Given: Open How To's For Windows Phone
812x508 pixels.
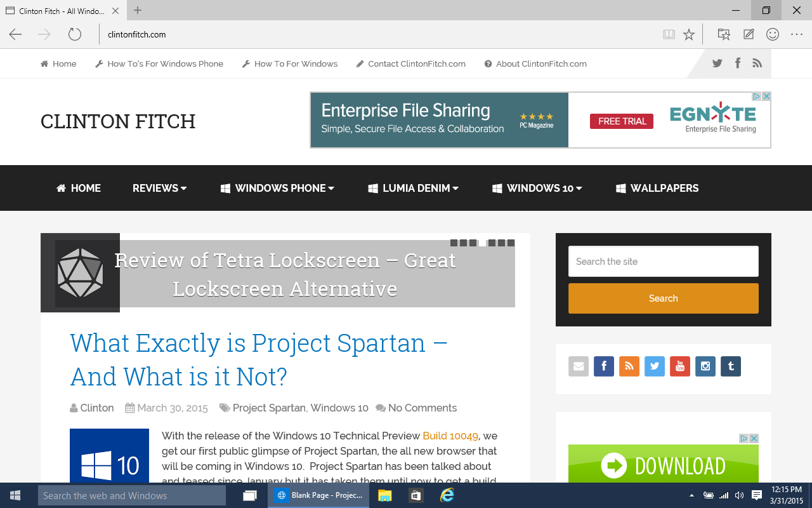Looking at the screenshot, I should click(159, 63).
